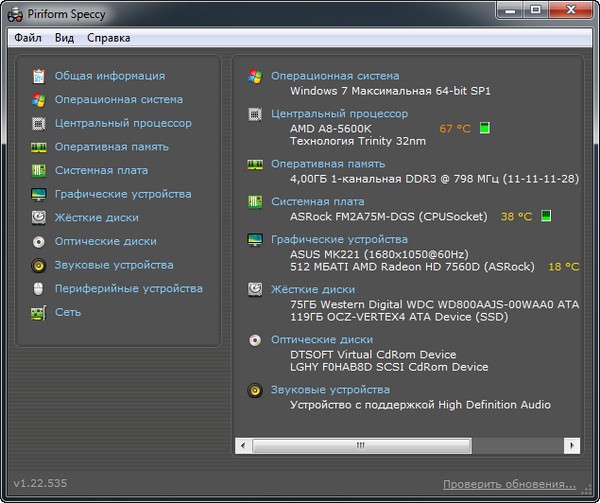Click the Жёсткие диски drive icon in sidebar
This screenshot has width=600, height=503.
coord(38,218)
